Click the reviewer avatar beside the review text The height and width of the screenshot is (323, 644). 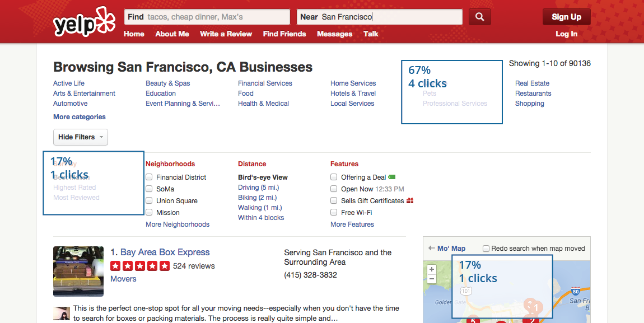pos(62,313)
